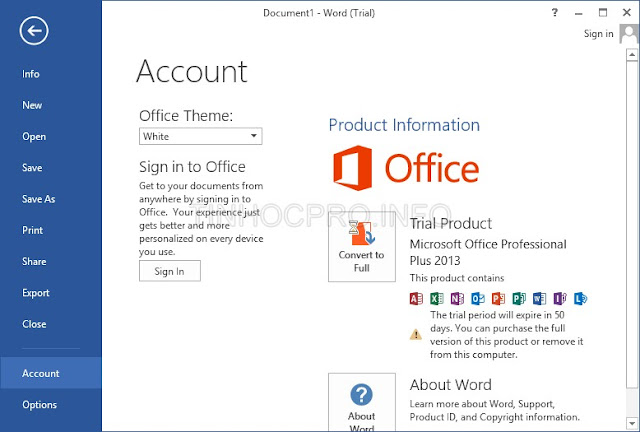The width and height of the screenshot is (640, 432).
Task: Click the OneNote app icon
Action: coord(457,298)
